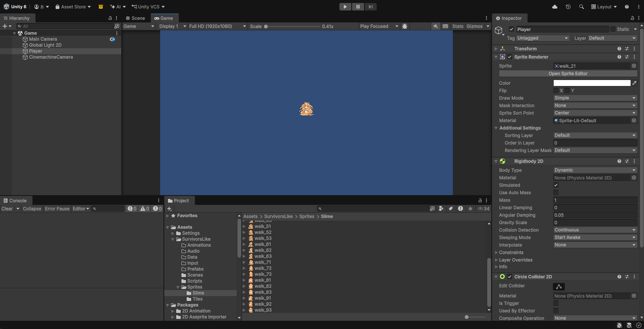This screenshot has width=644, height=329.
Task: Toggle the Collapse button in Console
Action: 32,209
